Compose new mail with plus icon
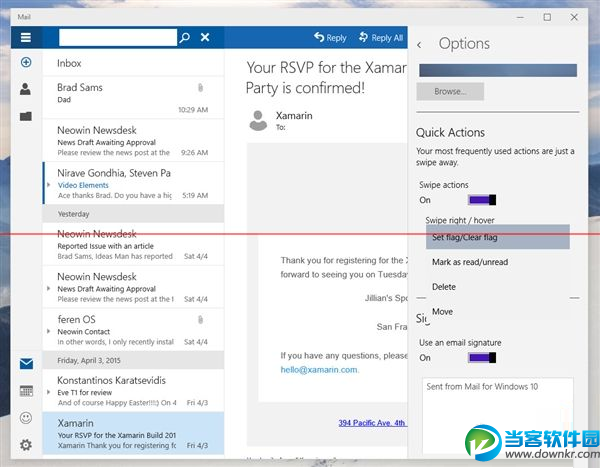The height and width of the screenshot is (468, 601). click(x=26, y=62)
